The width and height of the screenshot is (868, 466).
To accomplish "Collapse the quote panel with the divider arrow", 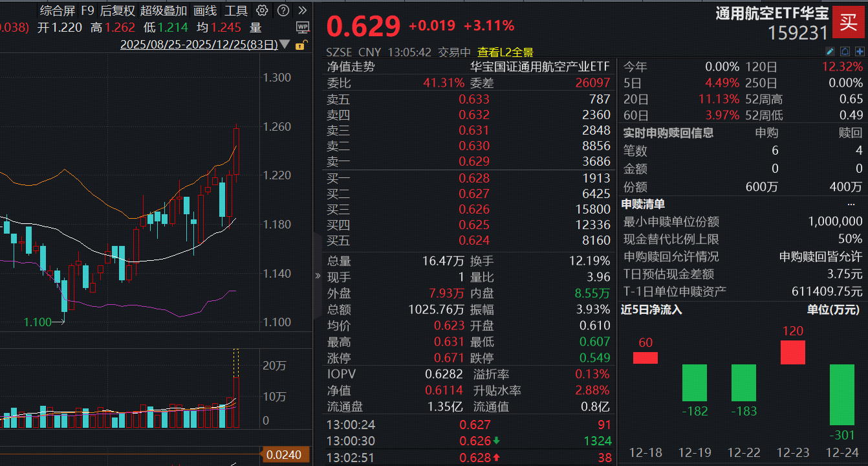I will point(317,275).
